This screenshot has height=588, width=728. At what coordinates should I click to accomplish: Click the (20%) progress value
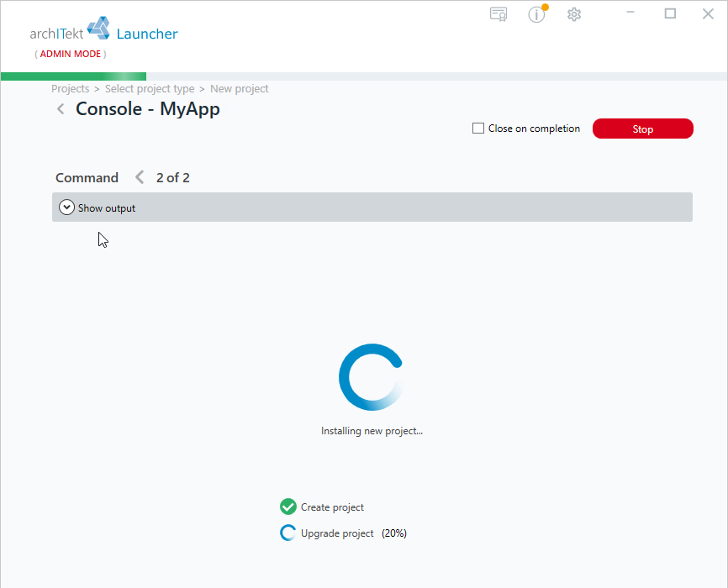tap(394, 533)
